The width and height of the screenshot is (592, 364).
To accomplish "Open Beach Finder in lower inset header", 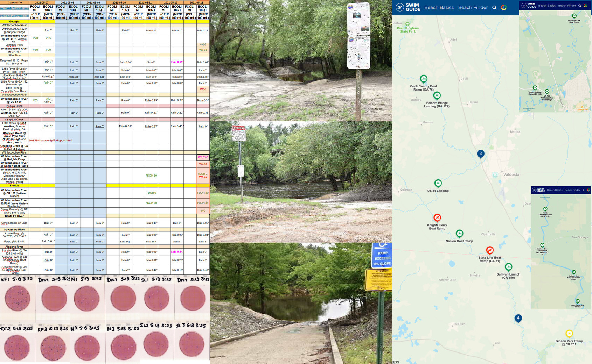I will [572, 190].
